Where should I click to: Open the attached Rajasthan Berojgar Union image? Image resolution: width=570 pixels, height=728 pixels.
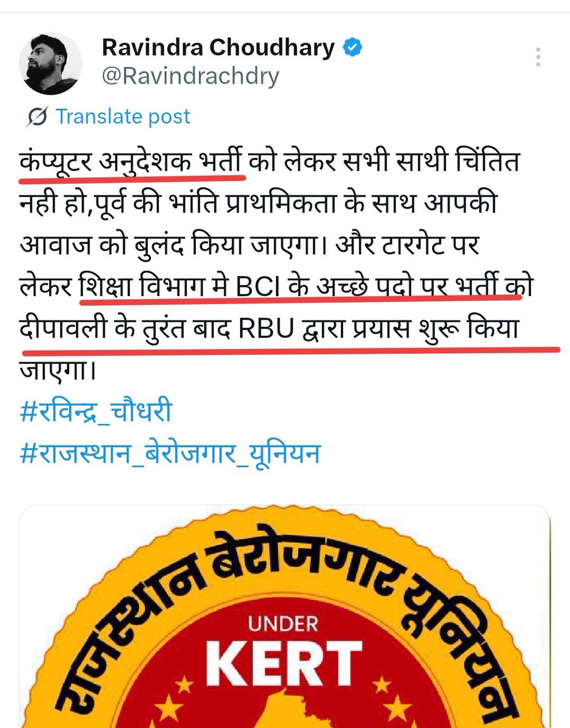pos(285,616)
